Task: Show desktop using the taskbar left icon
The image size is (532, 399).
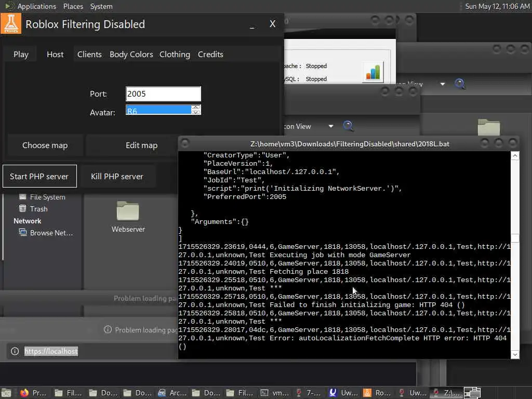Action: 6,393
